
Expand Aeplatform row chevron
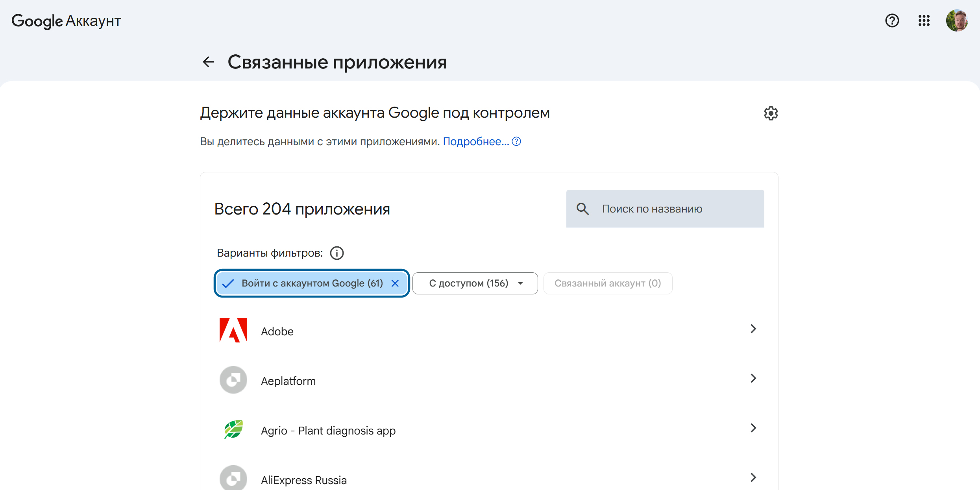(753, 378)
